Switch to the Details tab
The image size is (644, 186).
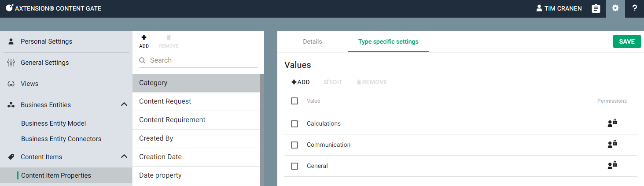click(x=312, y=42)
